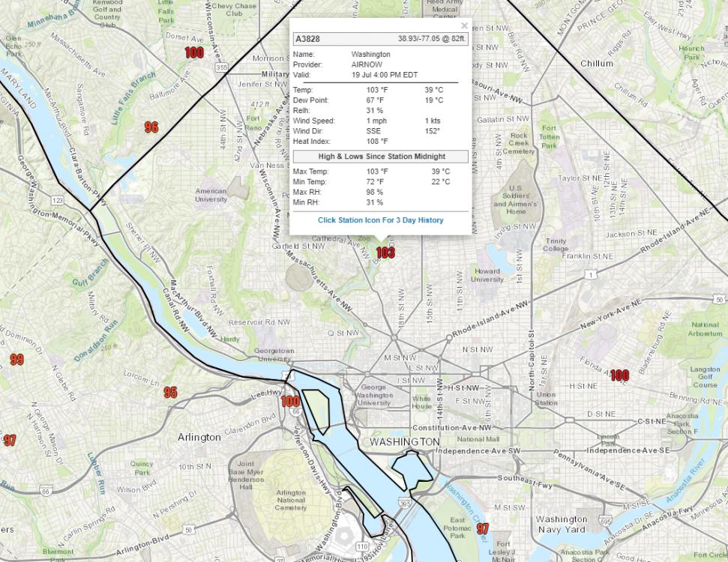728x562 pixels.
Task: Click the National Arboretum map area
Action: (x=704, y=329)
